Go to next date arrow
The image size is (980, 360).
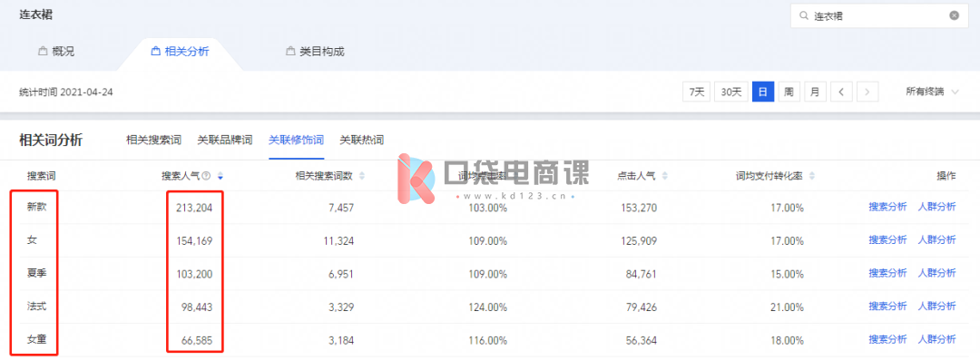[x=867, y=92]
